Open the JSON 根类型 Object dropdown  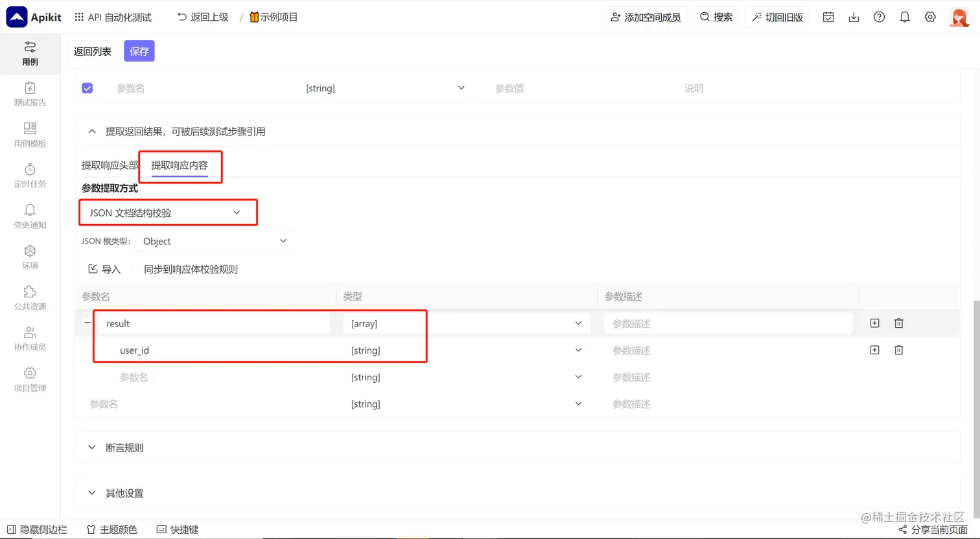point(215,241)
